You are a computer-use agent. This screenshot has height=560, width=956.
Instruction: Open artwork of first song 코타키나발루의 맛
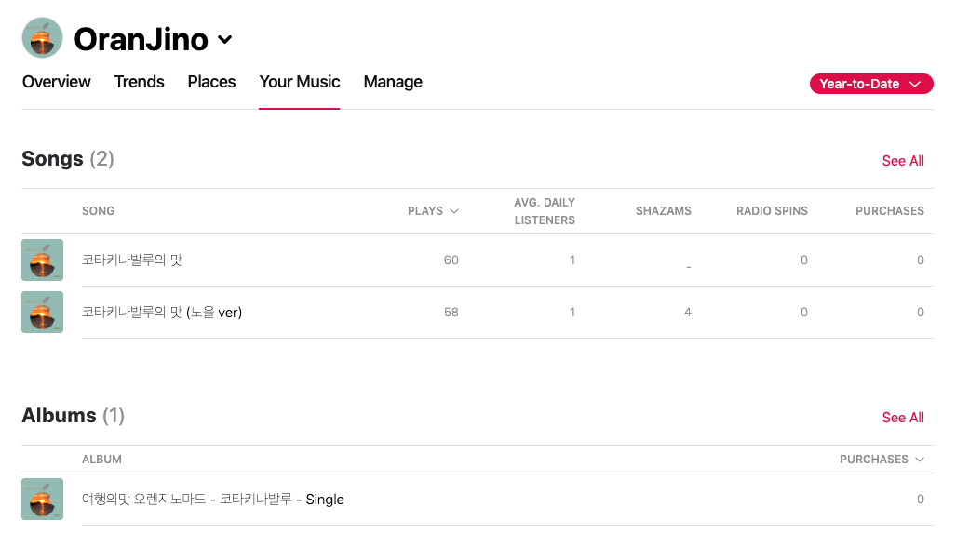(42, 260)
